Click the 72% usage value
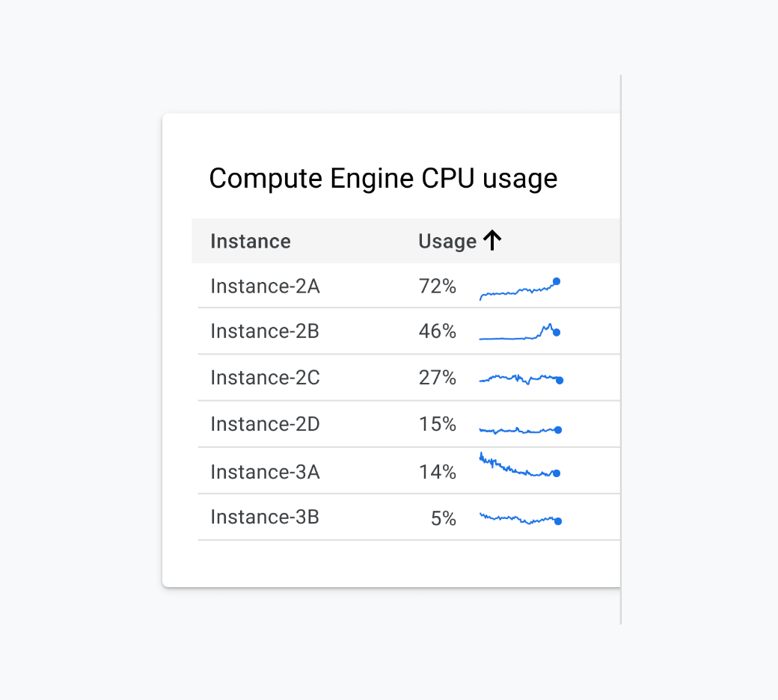The height and width of the screenshot is (700, 778). pyautogui.click(x=437, y=286)
